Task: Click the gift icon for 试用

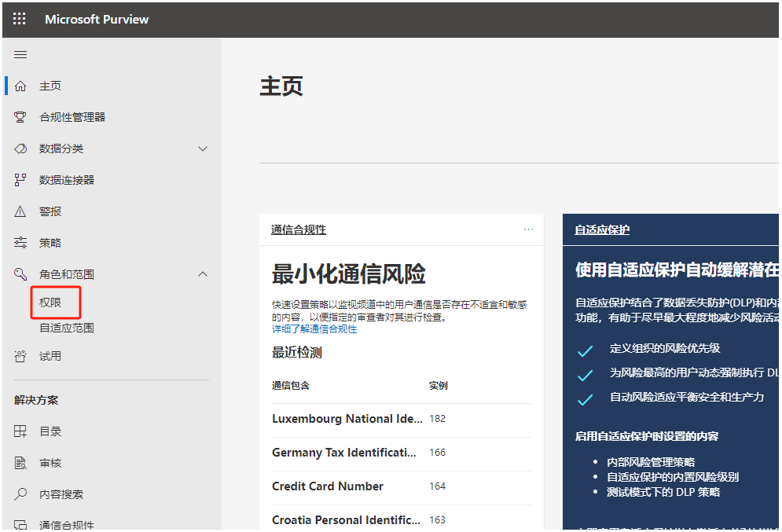Action: point(20,356)
